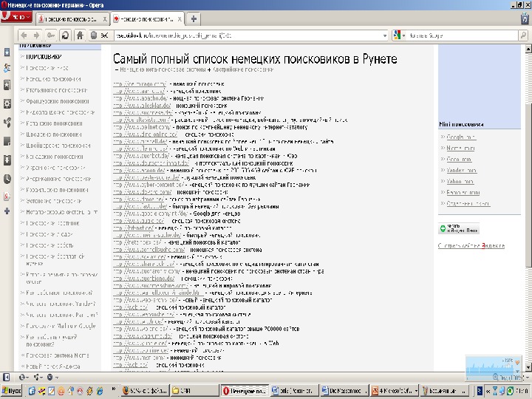Open the Opera Turbo status bar dropdown
This screenshot has height=399, width=532.
(x=52, y=377)
